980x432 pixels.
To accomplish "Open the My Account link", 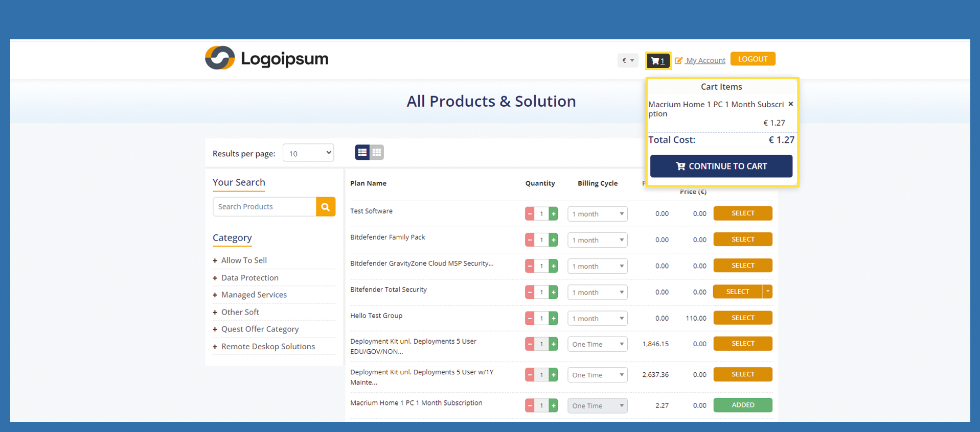I will [705, 60].
